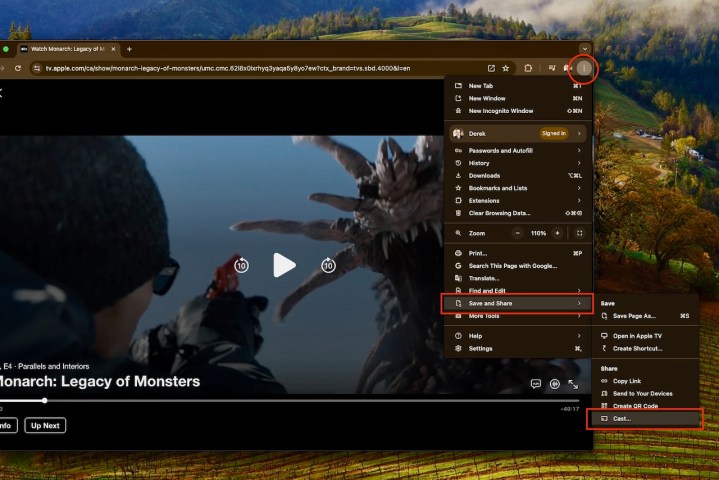The width and height of the screenshot is (719, 480).
Task: Click the Chrome three-dot menu button
Action: (583, 68)
